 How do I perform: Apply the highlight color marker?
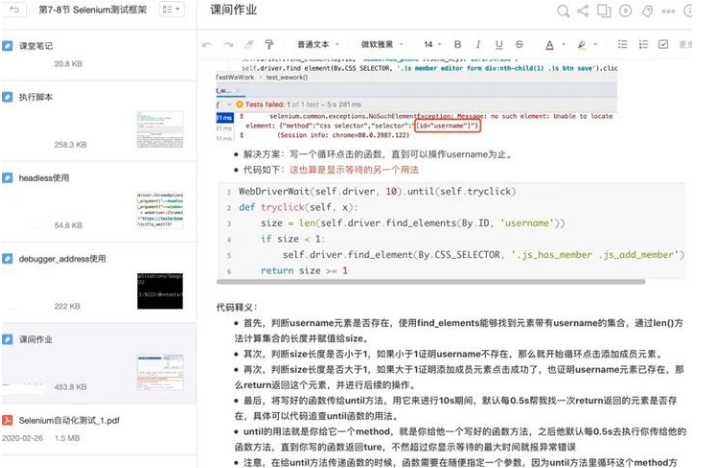[581, 45]
